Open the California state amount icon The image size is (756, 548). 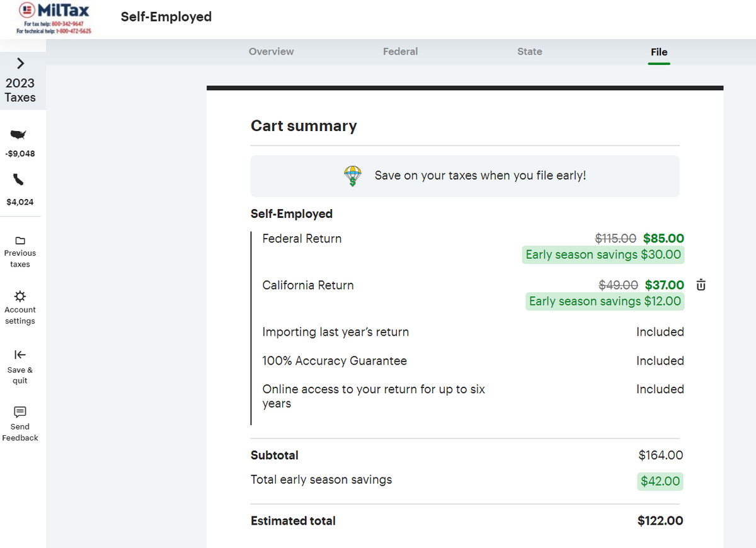[20, 180]
